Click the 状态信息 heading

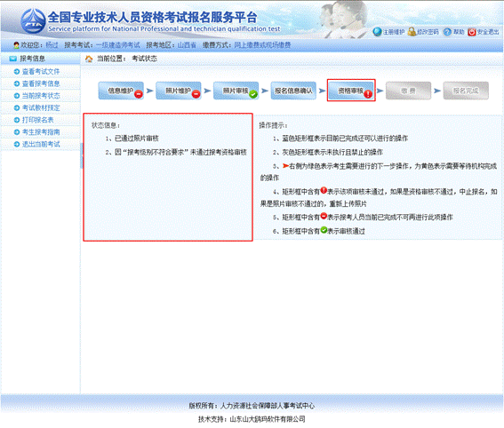click(x=106, y=125)
